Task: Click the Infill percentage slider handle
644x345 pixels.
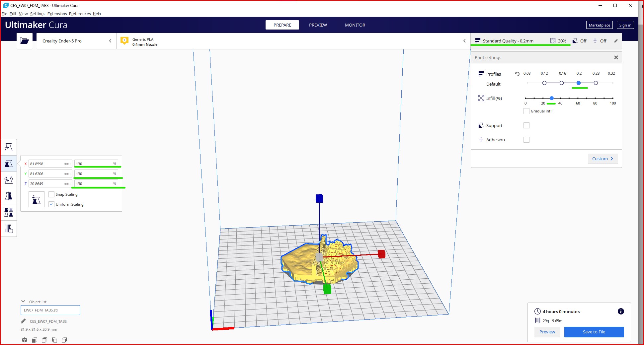Action: coord(552,98)
